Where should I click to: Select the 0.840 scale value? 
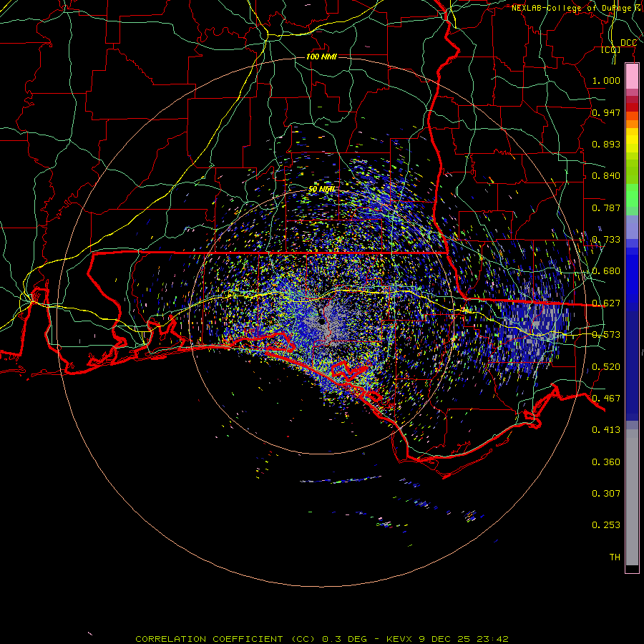[x=606, y=176]
